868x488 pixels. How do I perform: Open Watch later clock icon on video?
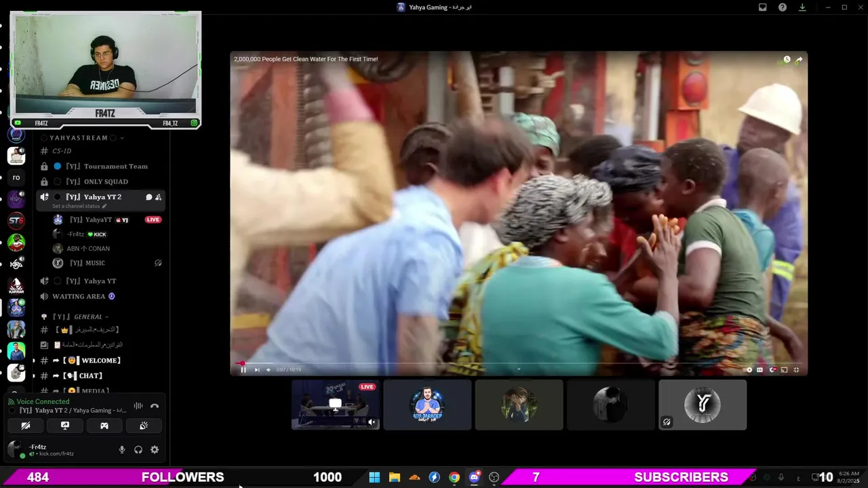click(787, 60)
